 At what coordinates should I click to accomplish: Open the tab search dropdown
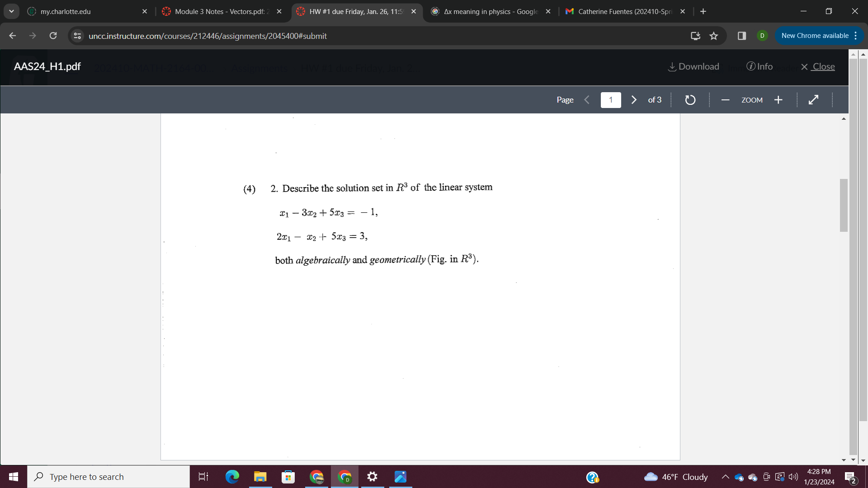(11, 11)
